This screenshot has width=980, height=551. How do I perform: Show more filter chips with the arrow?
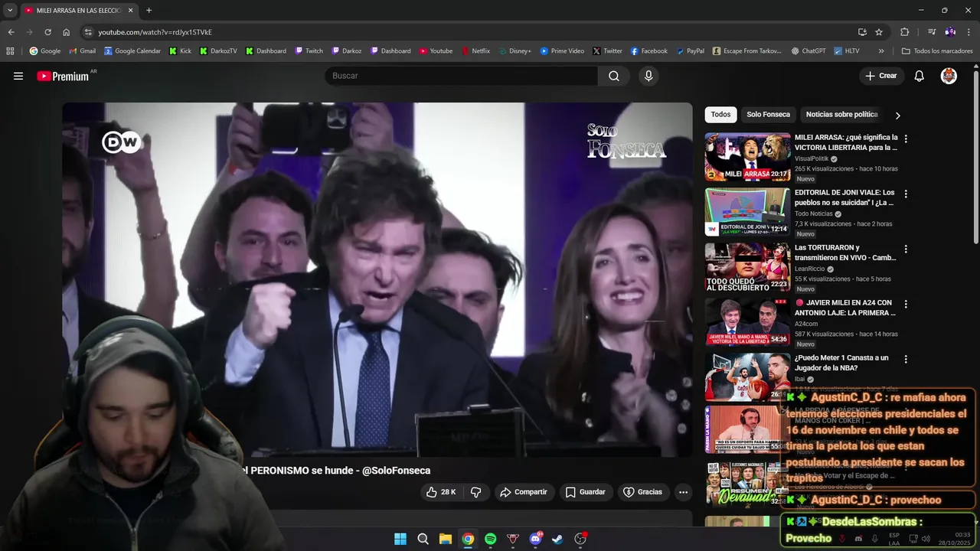click(897, 115)
